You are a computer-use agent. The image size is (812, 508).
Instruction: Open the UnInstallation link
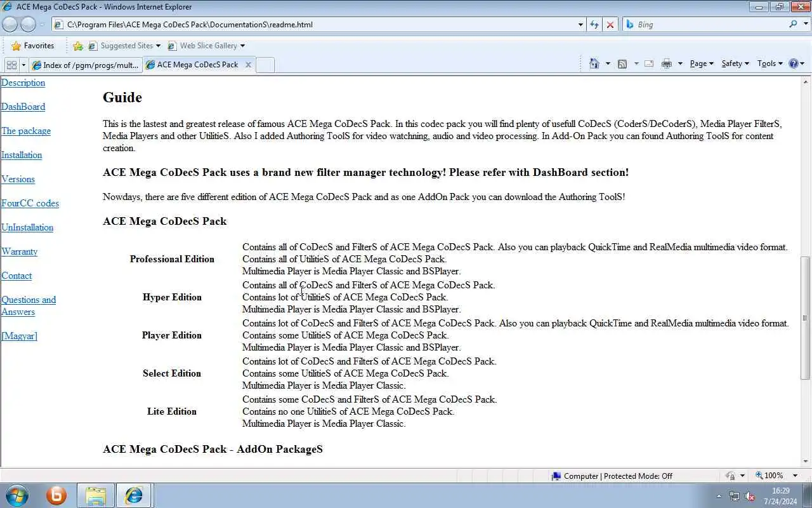coord(27,227)
